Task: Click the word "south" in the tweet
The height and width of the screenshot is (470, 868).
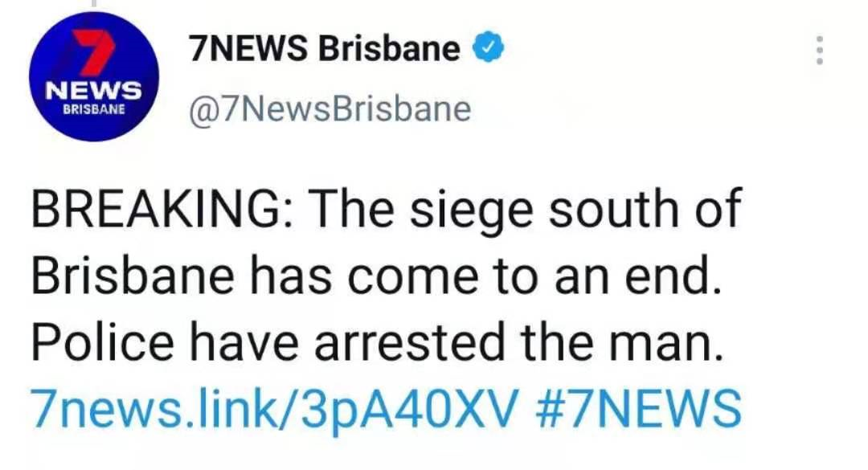Action: click(603, 210)
